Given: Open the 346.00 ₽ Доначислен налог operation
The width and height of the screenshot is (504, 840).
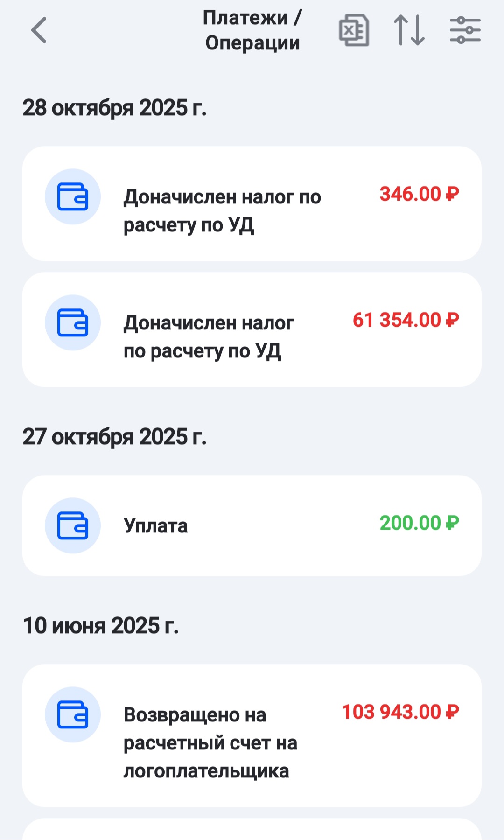Looking at the screenshot, I should pyautogui.click(x=222, y=211).
